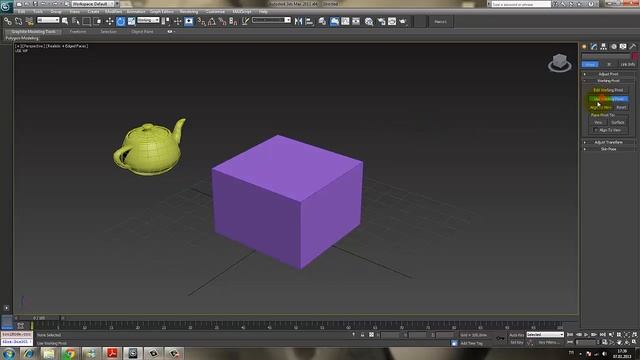Expand the Polygon Modeling ribbon panel
Image resolution: width=640 pixels, height=360 pixels.
22,38
